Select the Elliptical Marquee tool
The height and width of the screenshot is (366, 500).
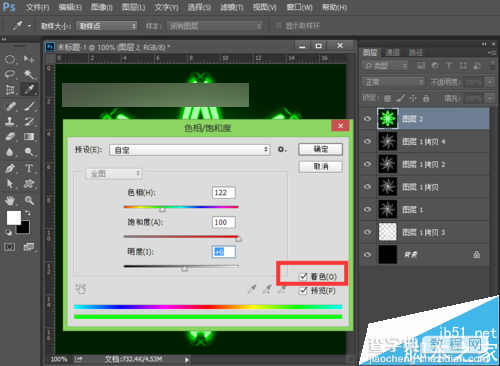(10, 59)
